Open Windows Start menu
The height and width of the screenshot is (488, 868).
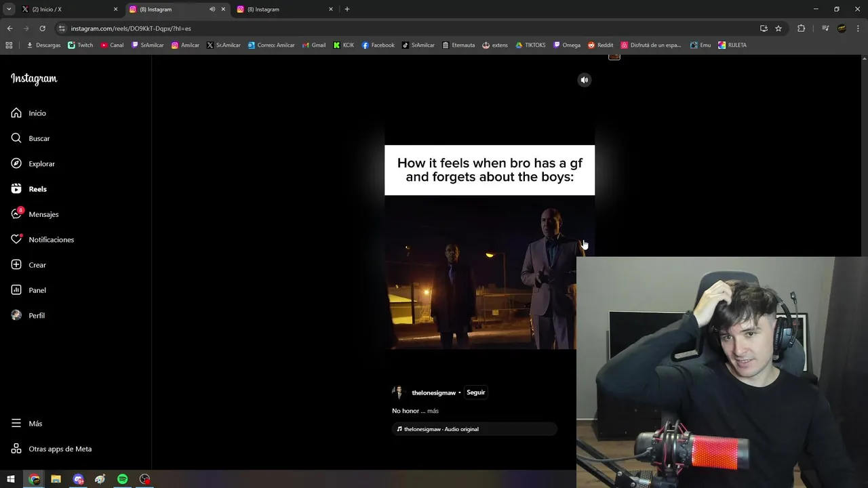(11, 479)
